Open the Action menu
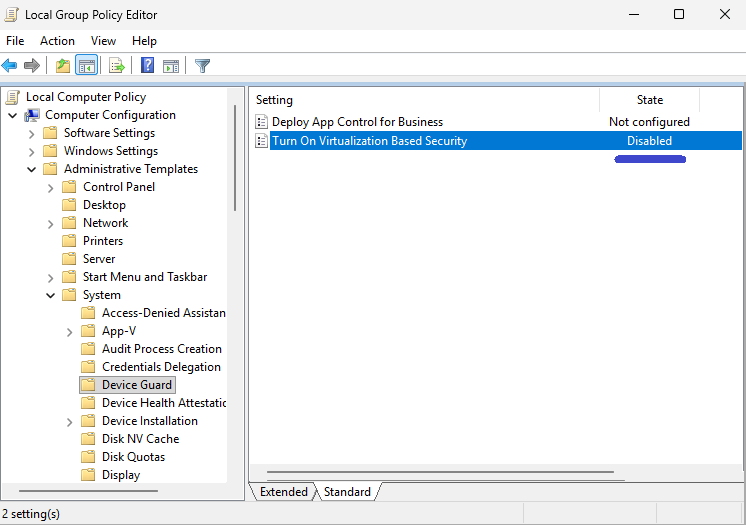 [57, 41]
